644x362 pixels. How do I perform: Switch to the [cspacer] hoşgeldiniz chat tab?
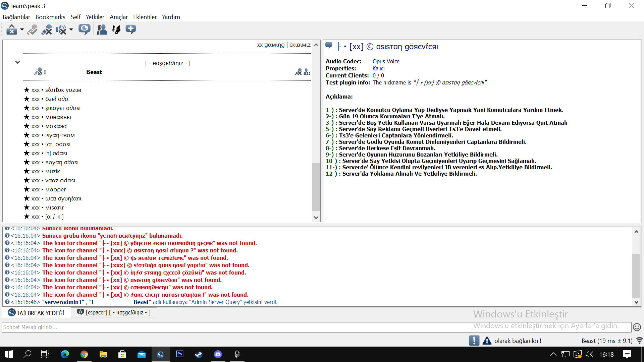pyautogui.click(x=114, y=312)
